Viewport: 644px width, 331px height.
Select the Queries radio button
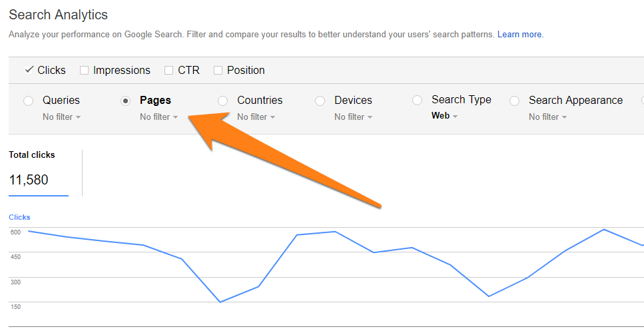point(28,101)
